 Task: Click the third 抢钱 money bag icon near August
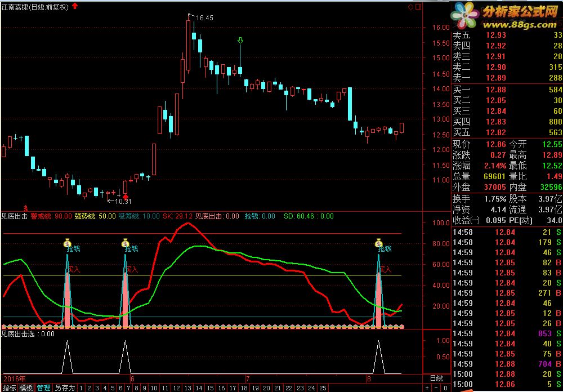[x=379, y=243]
